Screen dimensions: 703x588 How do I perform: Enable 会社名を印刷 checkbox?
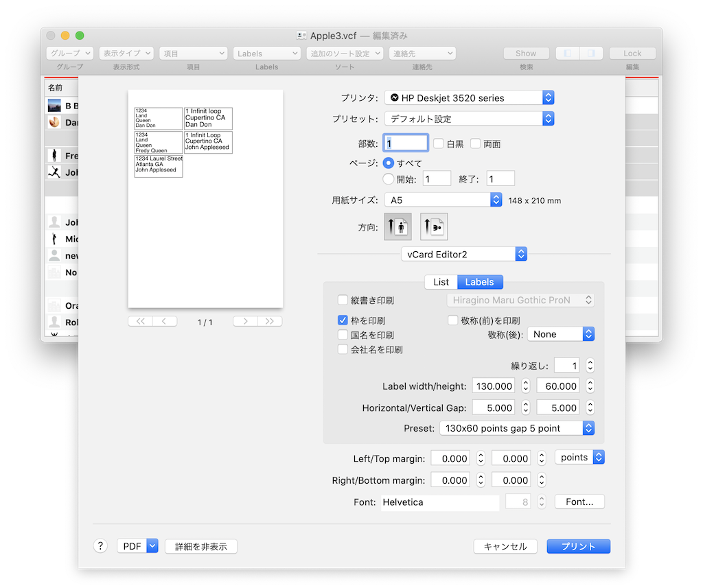tap(343, 349)
